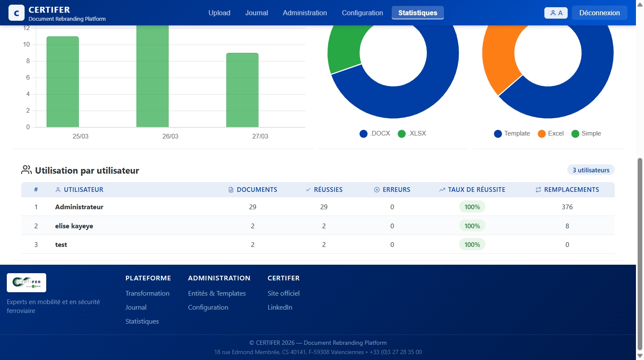Click the CERTIFER logo icon in the navbar
The image size is (644, 360).
point(16,12)
